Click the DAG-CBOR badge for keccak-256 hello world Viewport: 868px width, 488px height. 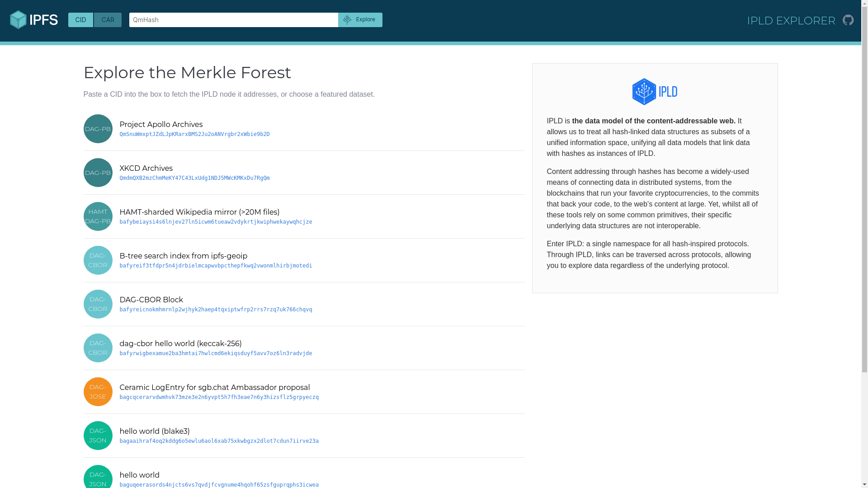(x=98, y=348)
